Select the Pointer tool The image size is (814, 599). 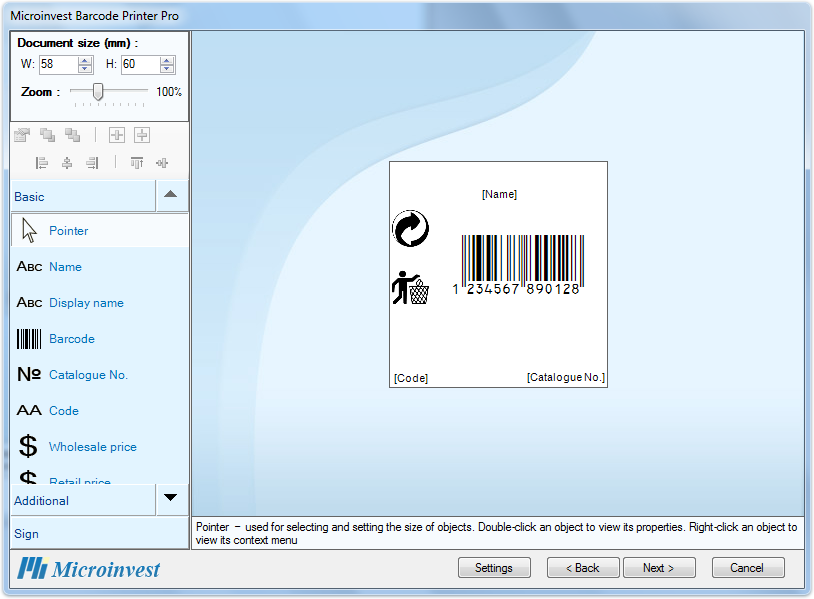pos(70,231)
